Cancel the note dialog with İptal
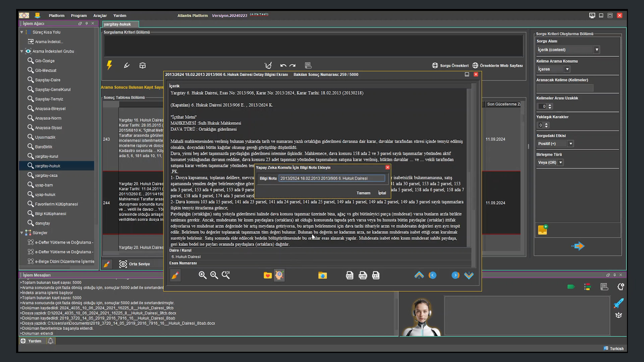This screenshot has height=362, width=644. (x=382, y=193)
